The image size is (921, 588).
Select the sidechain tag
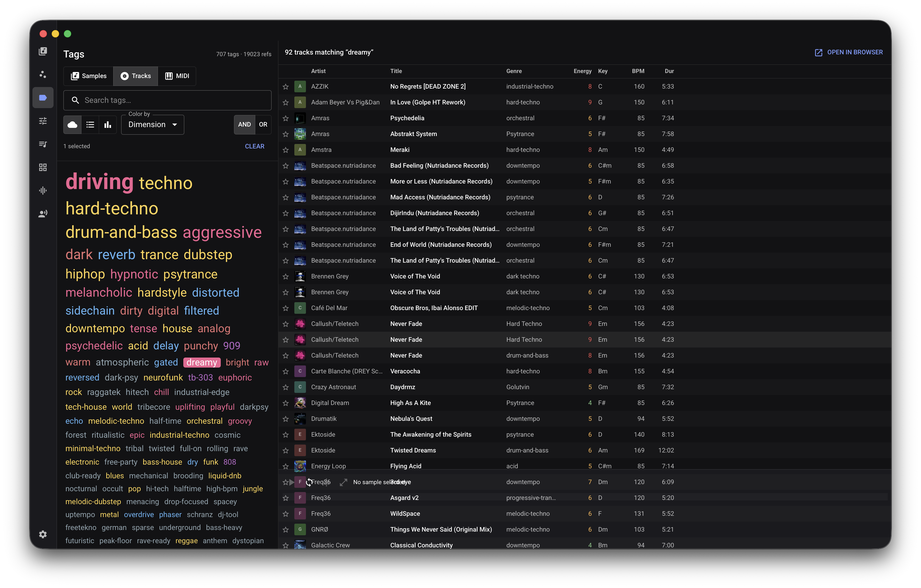pyautogui.click(x=90, y=310)
